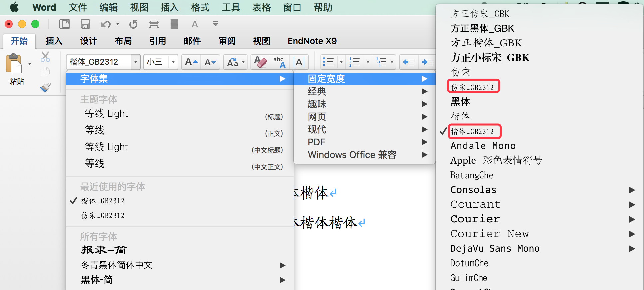Open the font size dropdown arrow
This screenshot has width=644, height=290.
click(x=173, y=62)
